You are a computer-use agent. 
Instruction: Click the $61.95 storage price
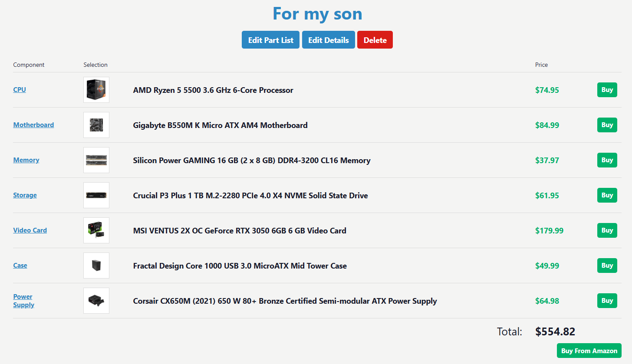click(x=547, y=196)
